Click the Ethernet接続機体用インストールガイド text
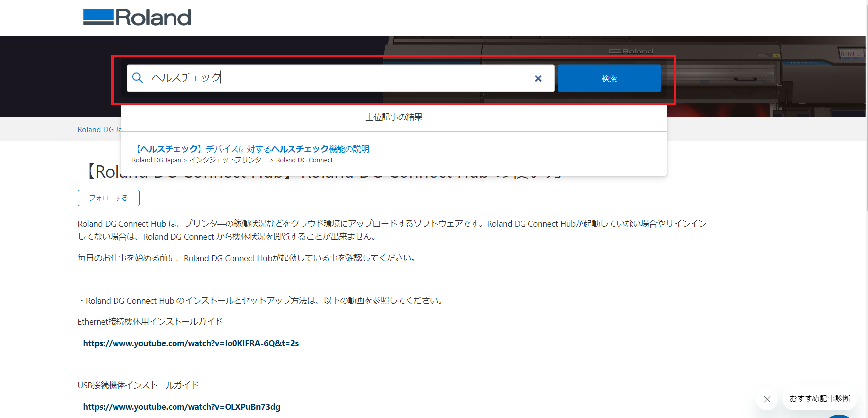Image resolution: width=868 pixels, height=418 pixels. [150, 322]
